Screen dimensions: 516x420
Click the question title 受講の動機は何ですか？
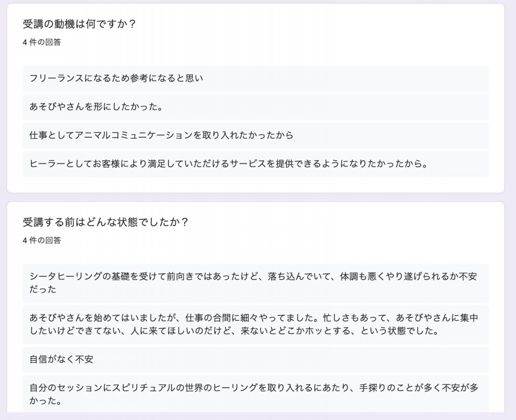click(x=79, y=24)
